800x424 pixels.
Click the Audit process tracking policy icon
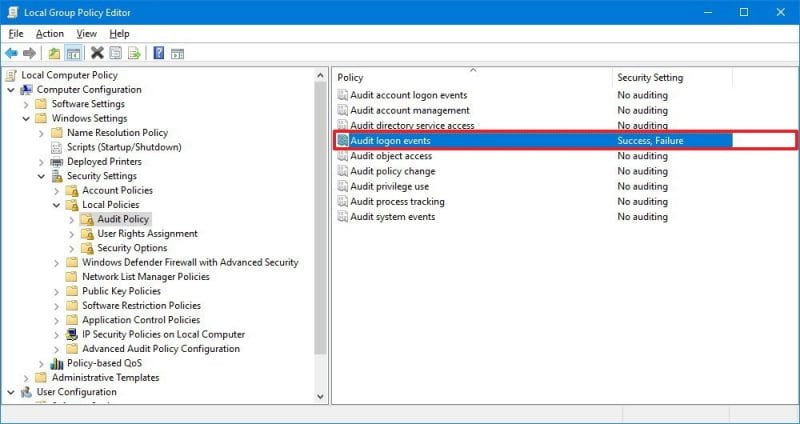pyautogui.click(x=343, y=202)
